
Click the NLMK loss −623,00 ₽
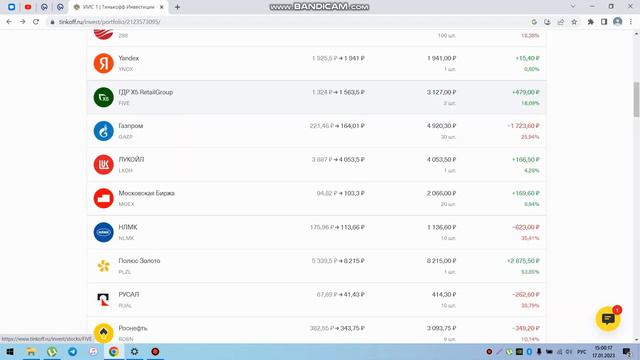click(526, 227)
